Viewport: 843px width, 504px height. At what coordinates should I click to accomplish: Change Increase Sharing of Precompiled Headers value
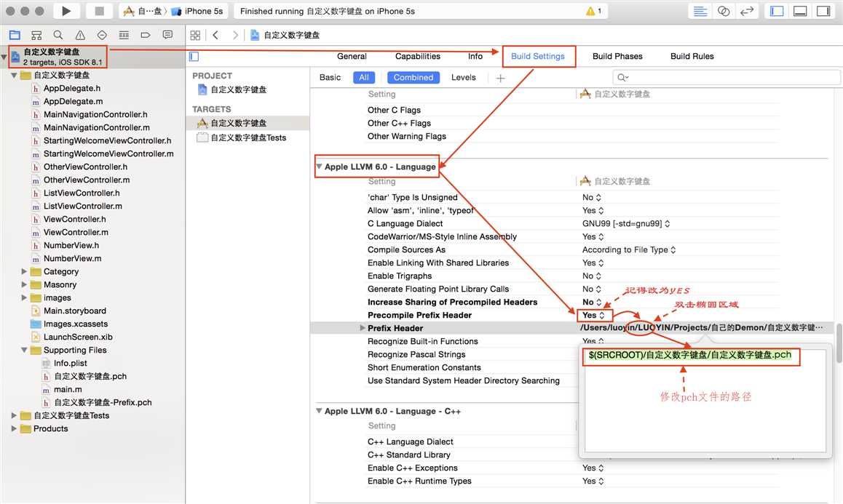pos(592,302)
